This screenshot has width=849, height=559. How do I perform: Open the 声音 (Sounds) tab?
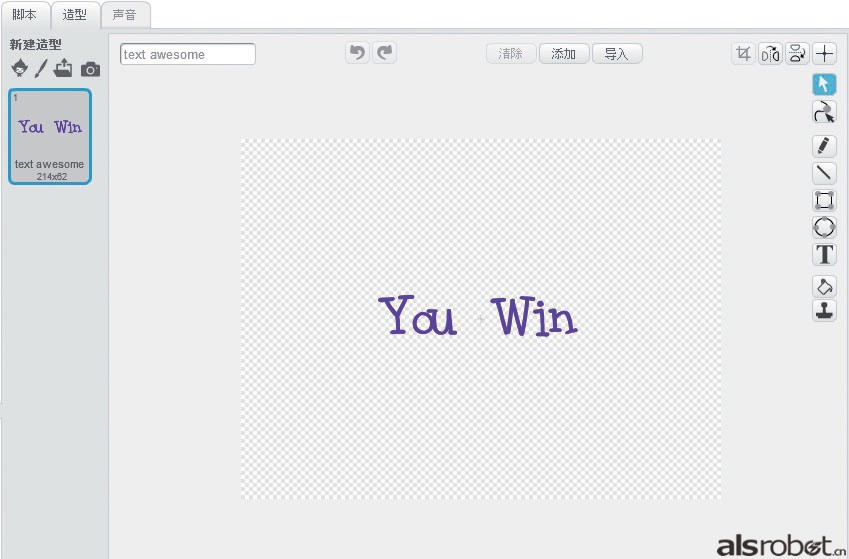tap(125, 15)
